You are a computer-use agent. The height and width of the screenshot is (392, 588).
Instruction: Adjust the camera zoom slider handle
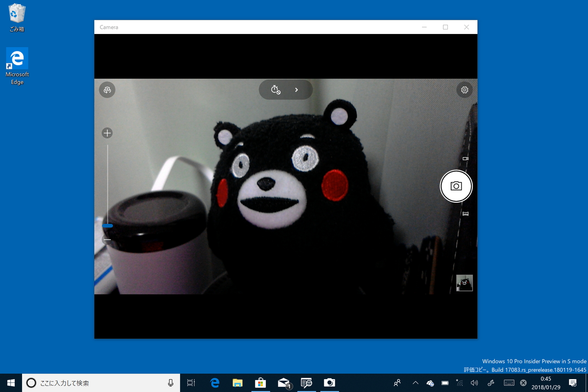[107, 226]
